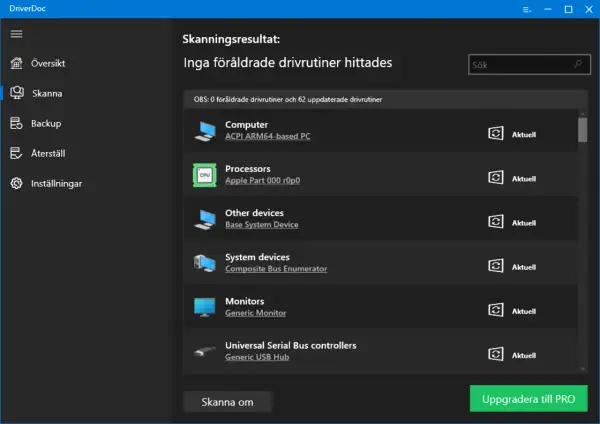
Task: Open Översikt section
Action: [48, 63]
